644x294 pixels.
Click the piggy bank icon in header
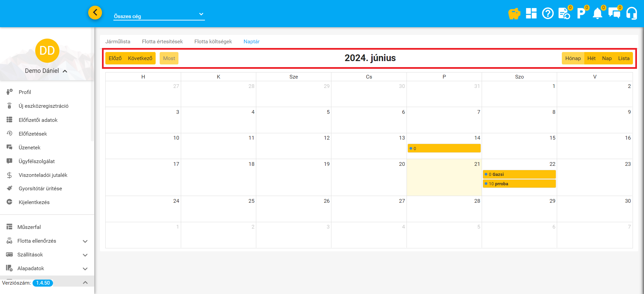point(514,14)
